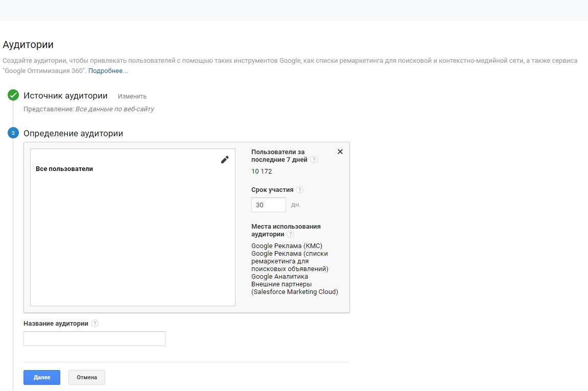Open help for 'Места использования аудитории'

[x=290, y=234]
